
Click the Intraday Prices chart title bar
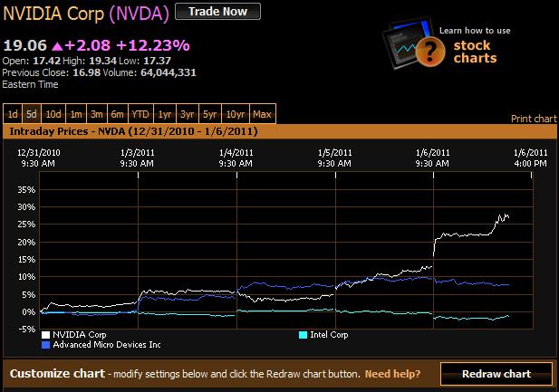[279, 131]
